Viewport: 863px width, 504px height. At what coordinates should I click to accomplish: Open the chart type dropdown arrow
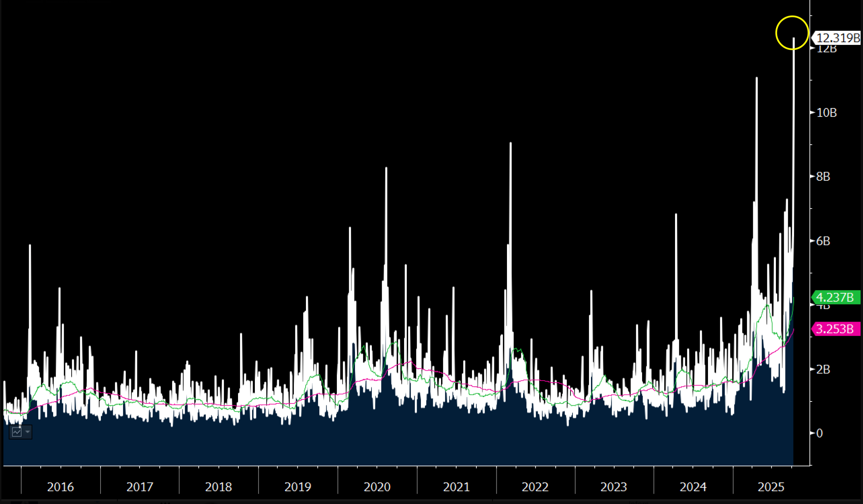[x=27, y=432]
